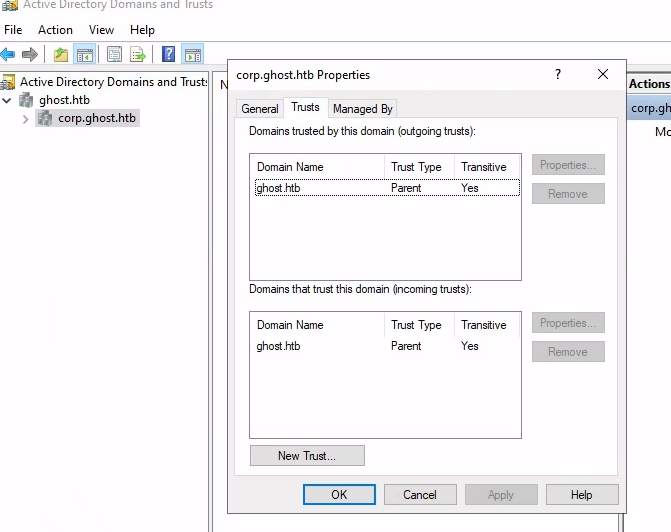Viewport: 671px width, 532px height.
Task: Click Trust Type header in outgoing trusts
Action: pyautogui.click(x=419, y=167)
